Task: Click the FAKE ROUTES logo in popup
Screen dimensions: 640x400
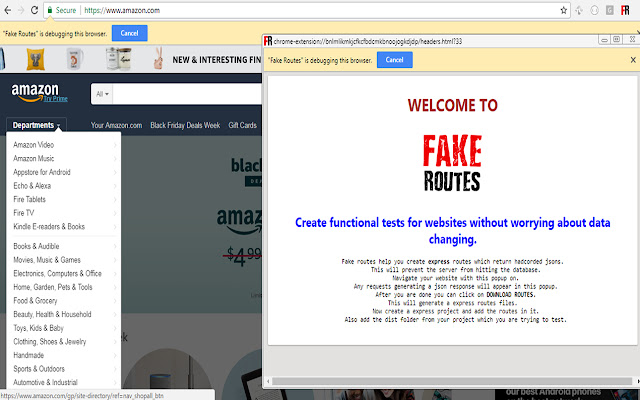Action: 452,163
